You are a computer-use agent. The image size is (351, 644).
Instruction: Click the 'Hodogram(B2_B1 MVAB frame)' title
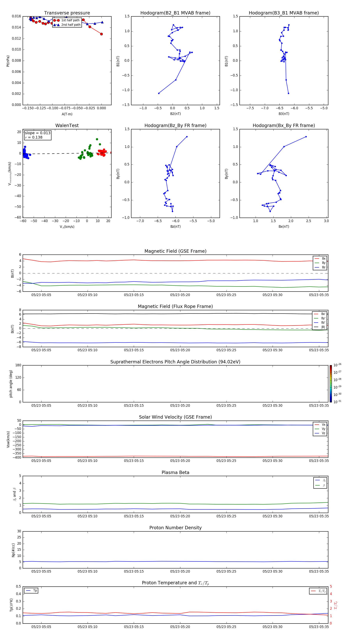(175, 13)
